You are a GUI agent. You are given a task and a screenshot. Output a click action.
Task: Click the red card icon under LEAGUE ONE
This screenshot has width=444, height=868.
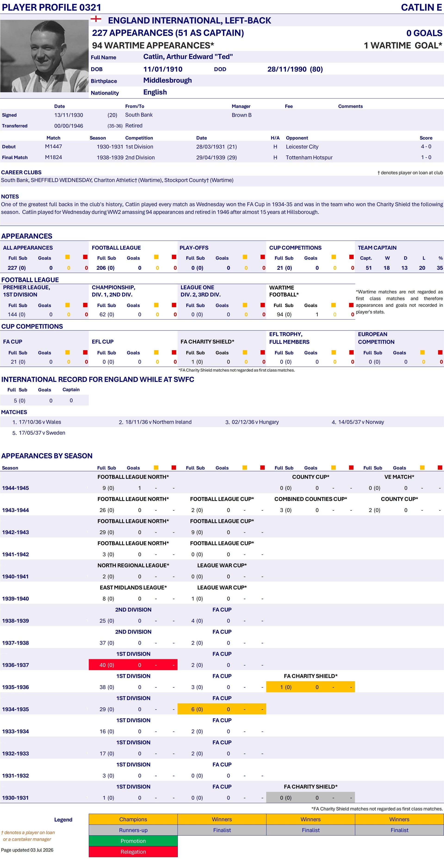pyautogui.click(x=263, y=305)
